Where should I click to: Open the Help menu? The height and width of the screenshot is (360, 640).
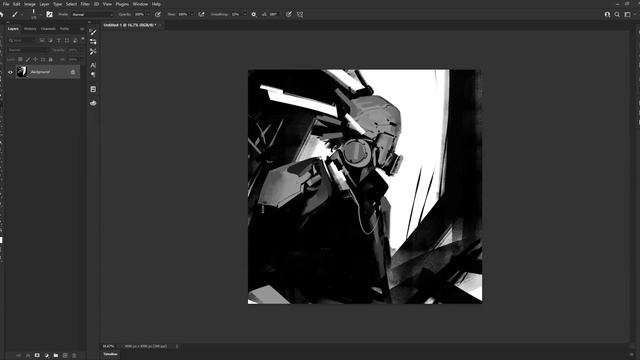point(156,4)
